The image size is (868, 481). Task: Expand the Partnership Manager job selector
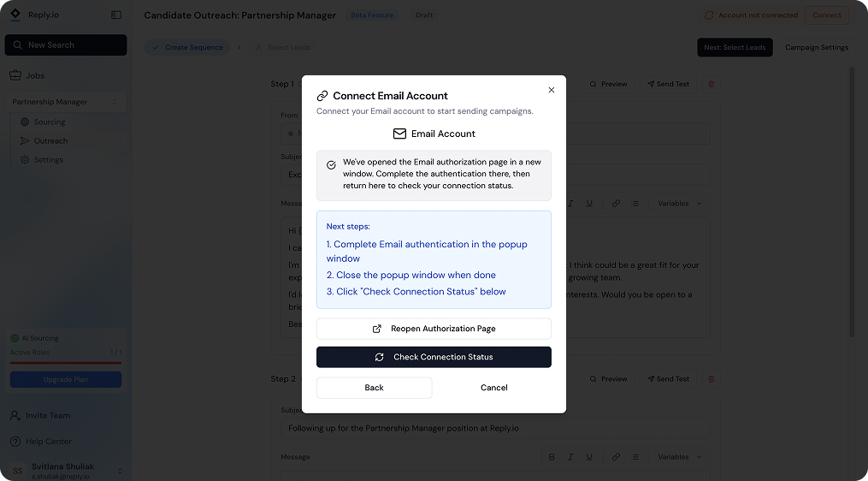(65, 102)
